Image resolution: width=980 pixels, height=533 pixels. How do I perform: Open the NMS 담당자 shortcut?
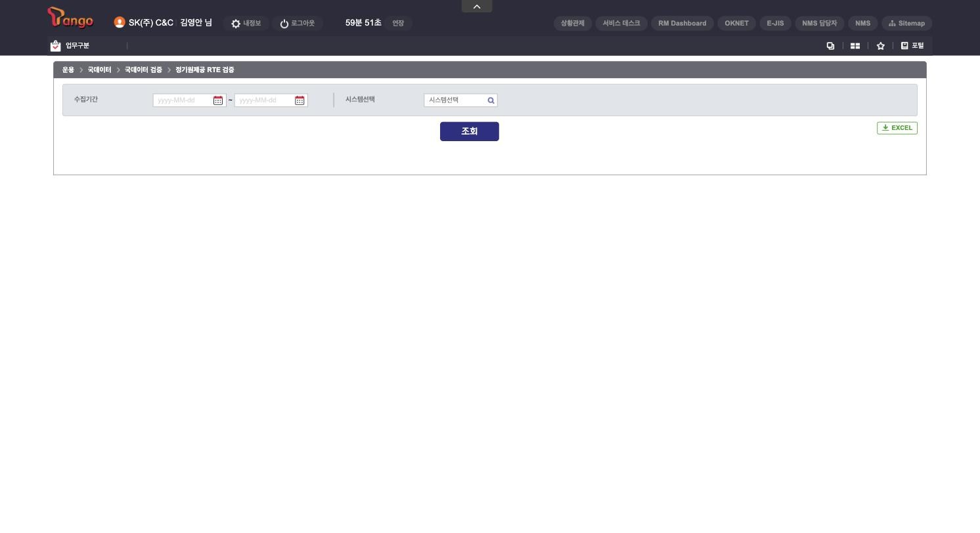pos(820,23)
